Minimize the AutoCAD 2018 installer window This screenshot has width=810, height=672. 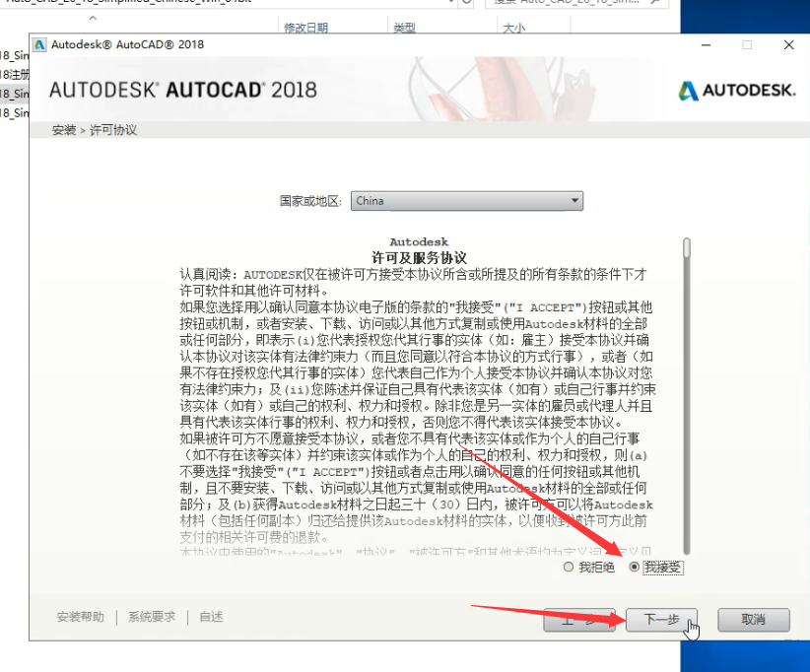pos(706,45)
